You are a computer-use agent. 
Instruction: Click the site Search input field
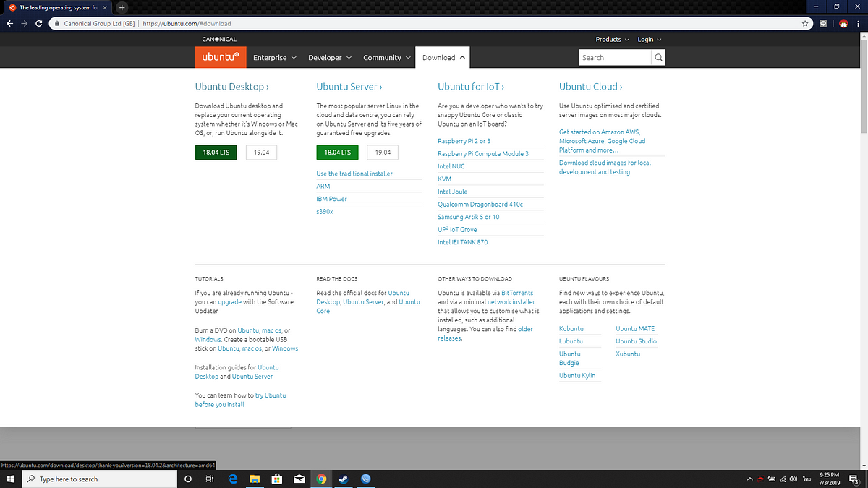(616, 58)
